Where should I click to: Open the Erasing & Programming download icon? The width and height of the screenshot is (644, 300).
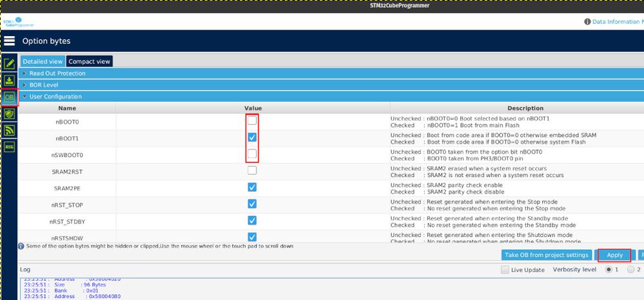pos(10,80)
